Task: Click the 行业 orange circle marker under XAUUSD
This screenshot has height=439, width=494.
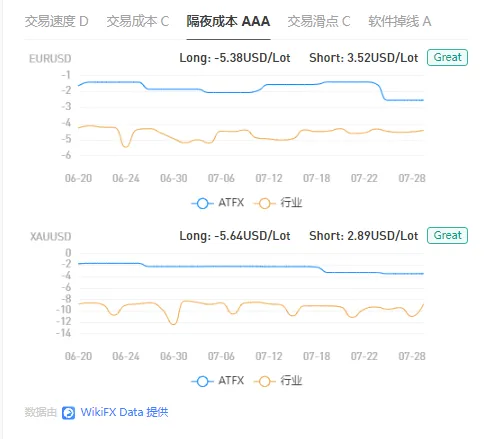Action: (x=265, y=381)
